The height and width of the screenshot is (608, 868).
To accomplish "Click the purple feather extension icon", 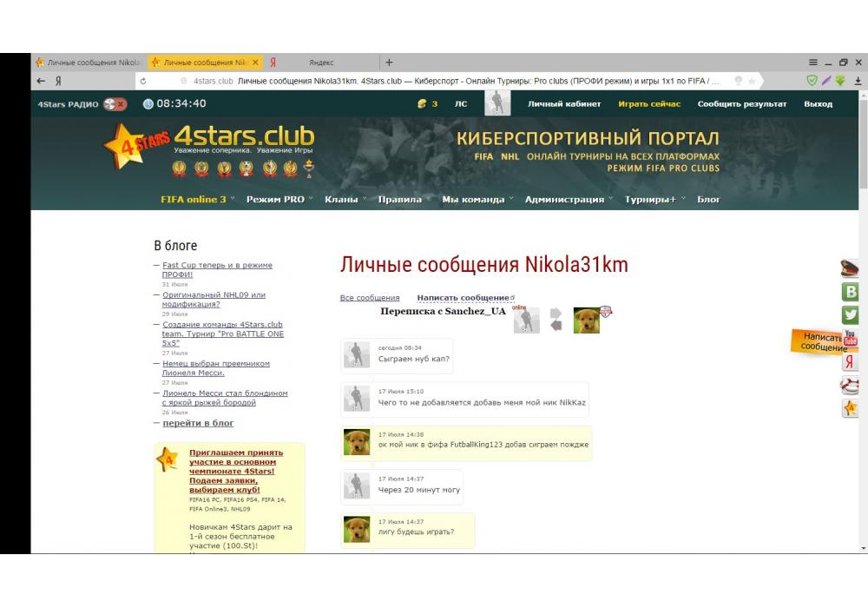I will click(x=826, y=81).
